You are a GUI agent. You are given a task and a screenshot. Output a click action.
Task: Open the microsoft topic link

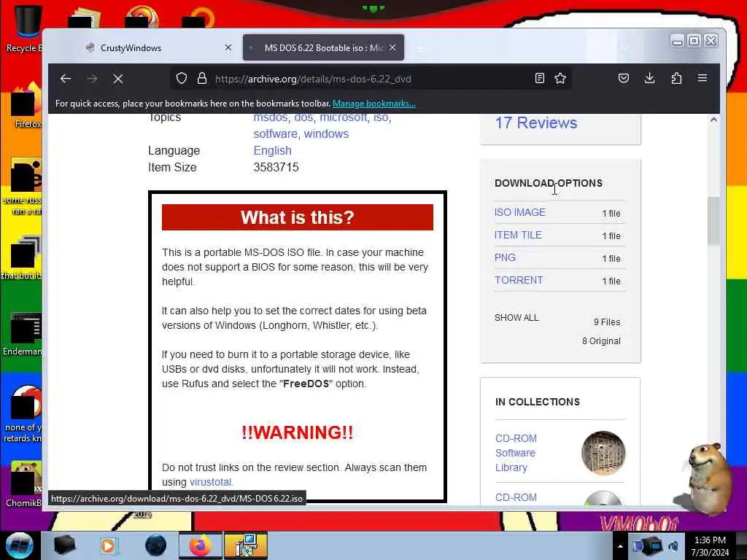pos(343,117)
